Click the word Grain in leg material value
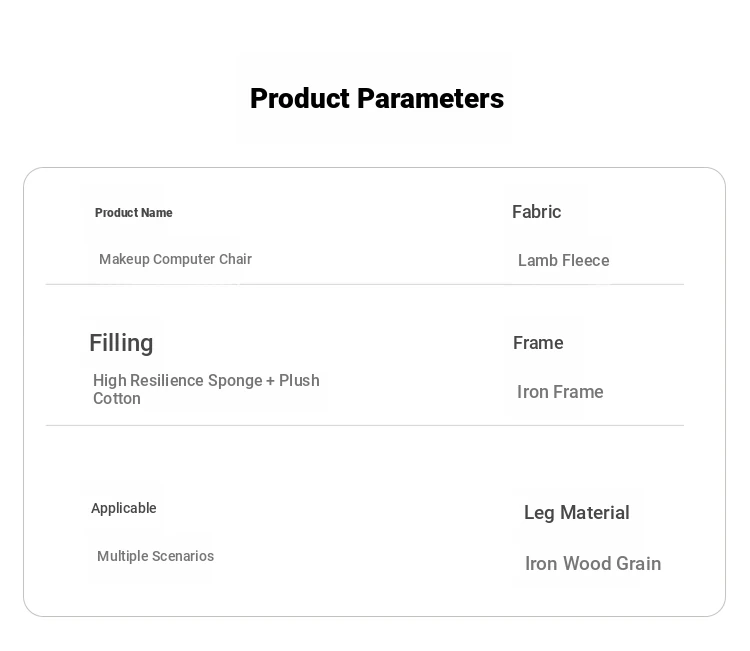Screen dimensions: 750x651 point(639,563)
